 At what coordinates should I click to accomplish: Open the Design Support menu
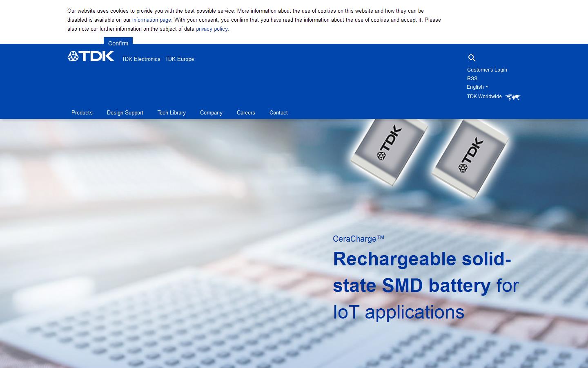[125, 113]
